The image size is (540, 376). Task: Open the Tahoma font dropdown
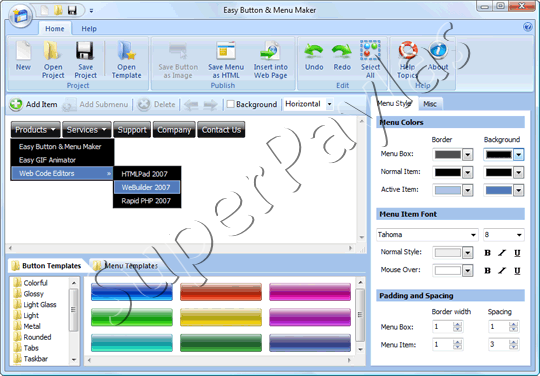(474, 235)
